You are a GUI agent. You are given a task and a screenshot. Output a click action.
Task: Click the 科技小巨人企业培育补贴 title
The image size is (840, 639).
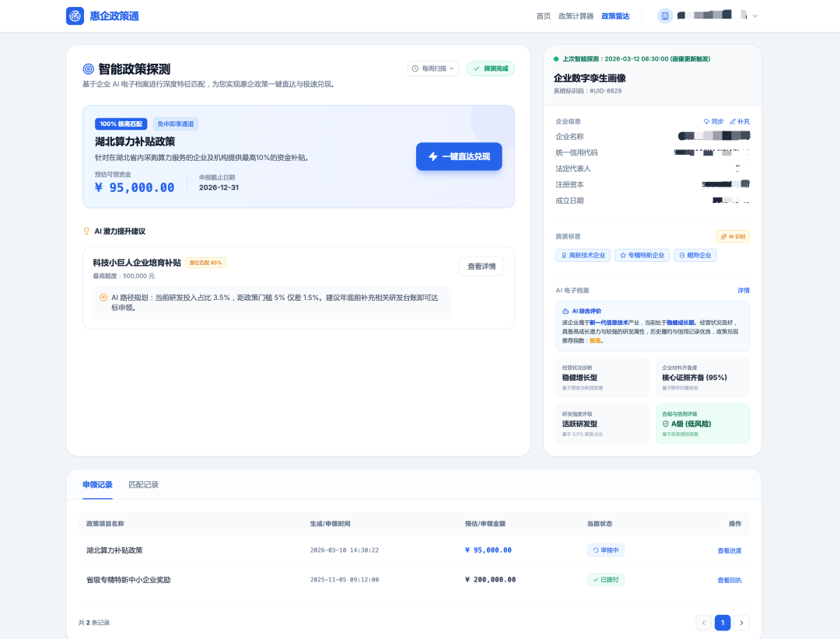[137, 263]
